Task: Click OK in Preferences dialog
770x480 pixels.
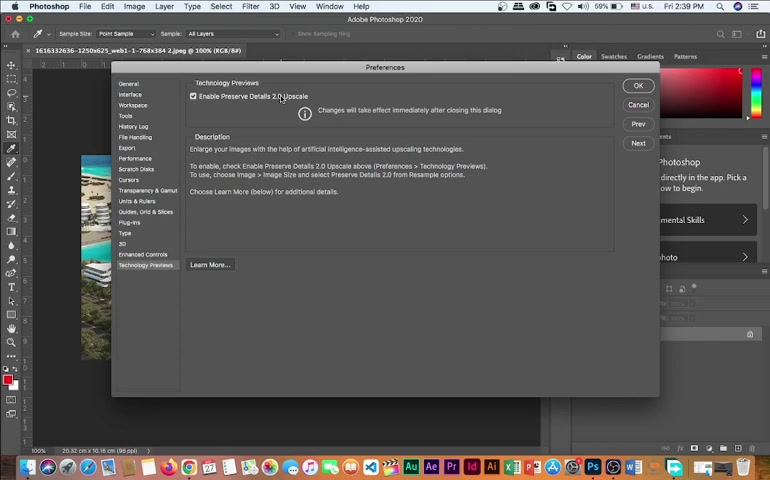Action: 638,85
